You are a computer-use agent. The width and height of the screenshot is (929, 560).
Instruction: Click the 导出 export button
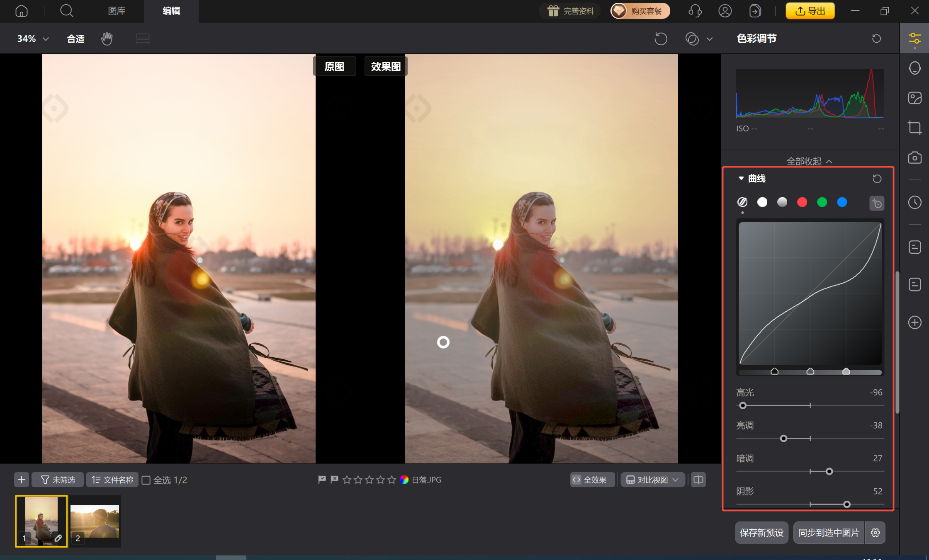pos(810,11)
